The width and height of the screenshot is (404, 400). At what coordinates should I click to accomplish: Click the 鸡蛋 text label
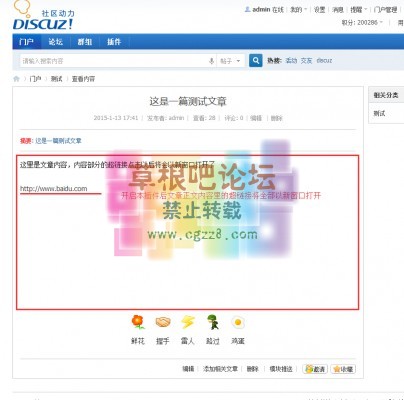coord(238,341)
